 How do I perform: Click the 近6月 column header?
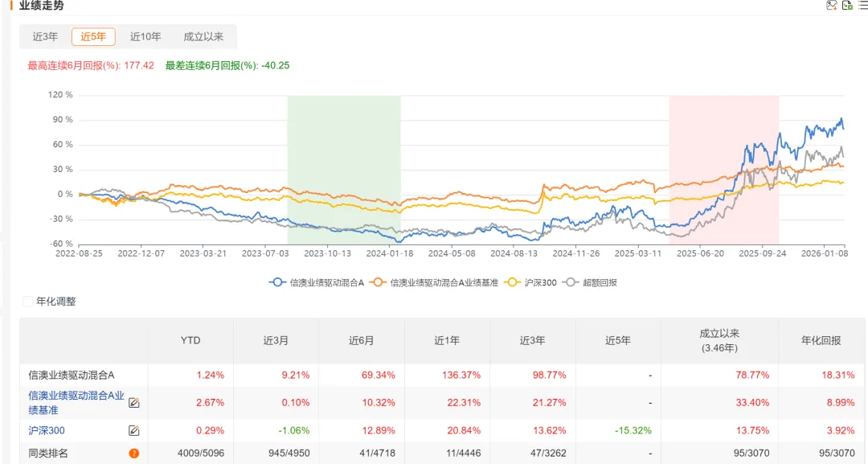click(362, 340)
